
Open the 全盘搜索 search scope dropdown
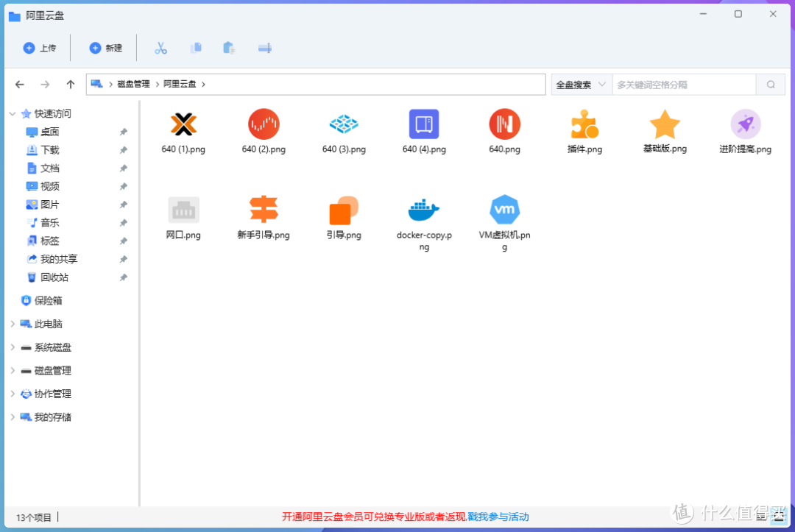[581, 84]
